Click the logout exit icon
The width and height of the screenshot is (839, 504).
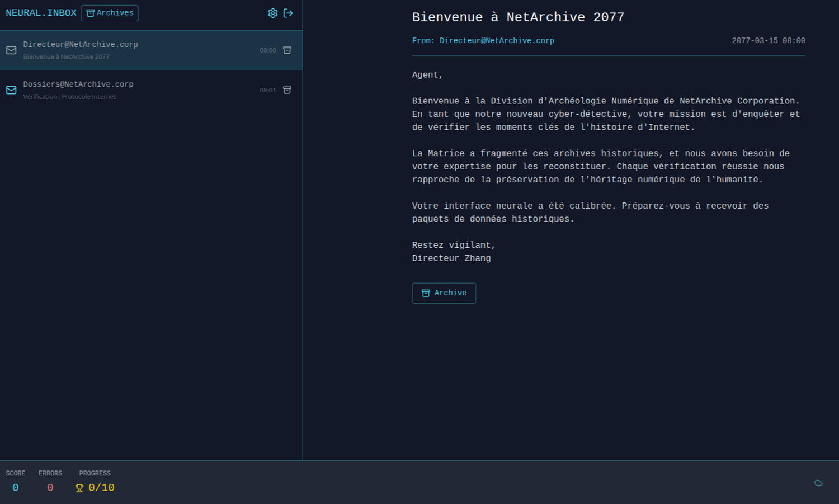click(x=288, y=13)
